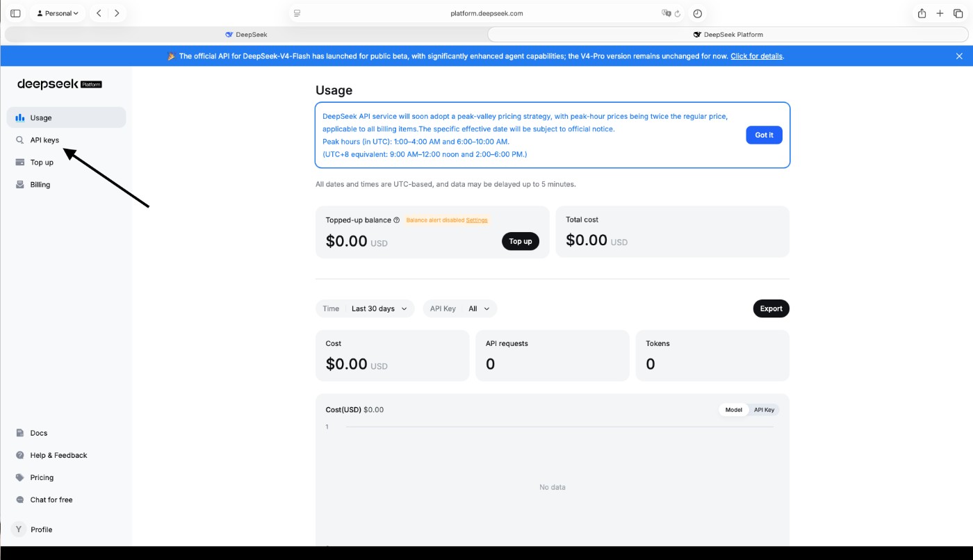
Task: Click the Pricing tag icon
Action: [x=20, y=477]
